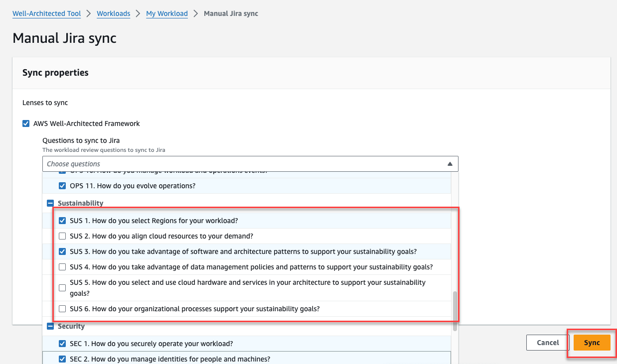This screenshot has width=617, height=364.
Task: Uncheck SUS 3 on software architecture patterns
Action: click(x=62, y=251)
